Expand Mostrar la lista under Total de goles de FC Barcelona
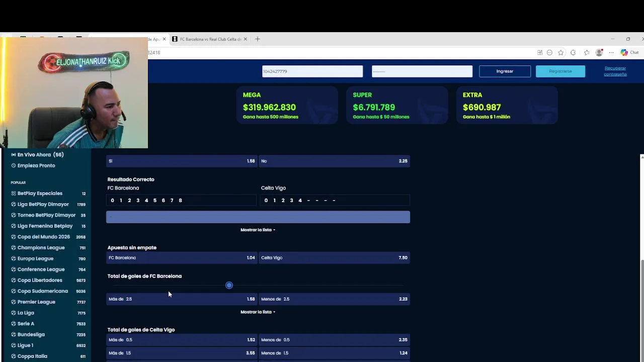 tap(258, 312)
